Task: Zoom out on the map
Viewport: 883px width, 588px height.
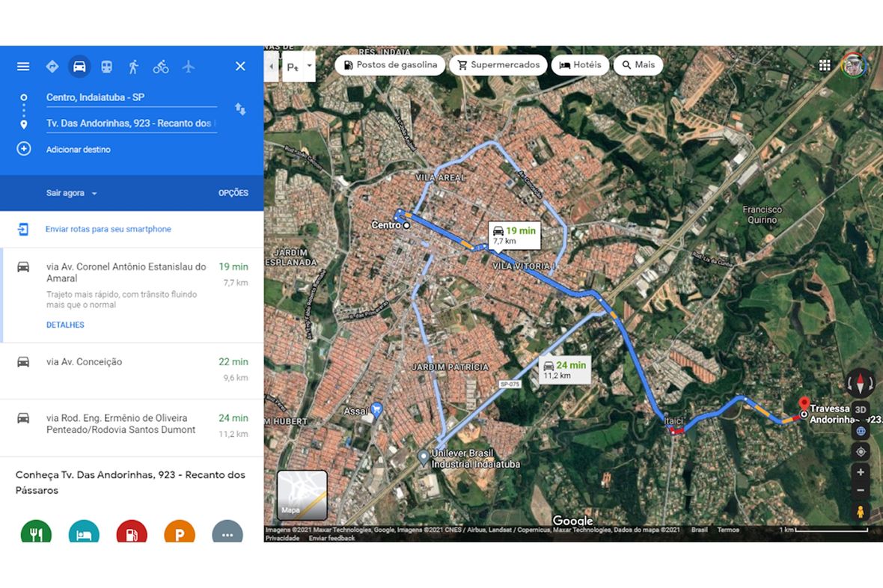Action: (x=861, y=491)
